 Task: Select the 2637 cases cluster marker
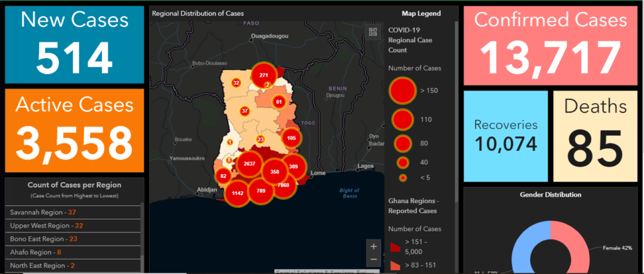250,163
